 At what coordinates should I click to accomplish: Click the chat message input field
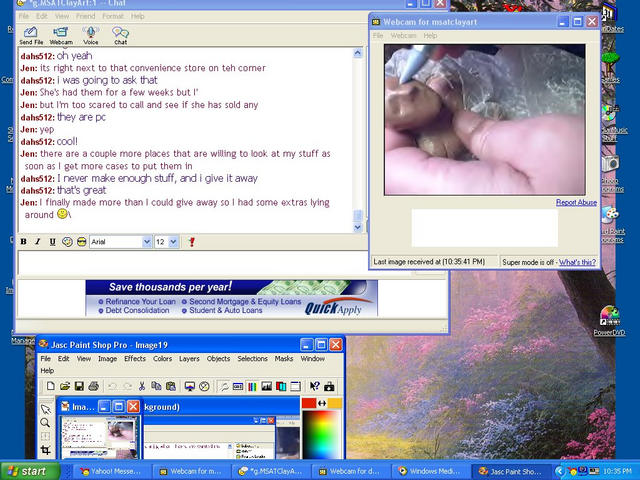pos(192,262)
